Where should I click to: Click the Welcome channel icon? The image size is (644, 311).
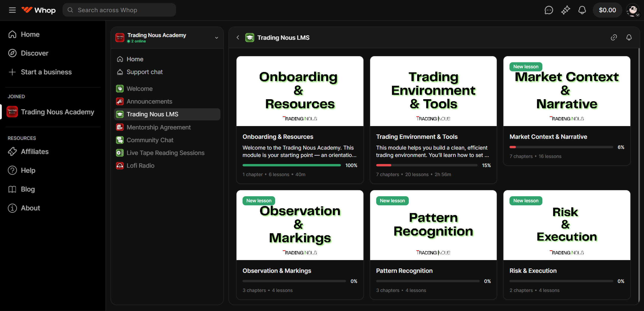[120, 89]
